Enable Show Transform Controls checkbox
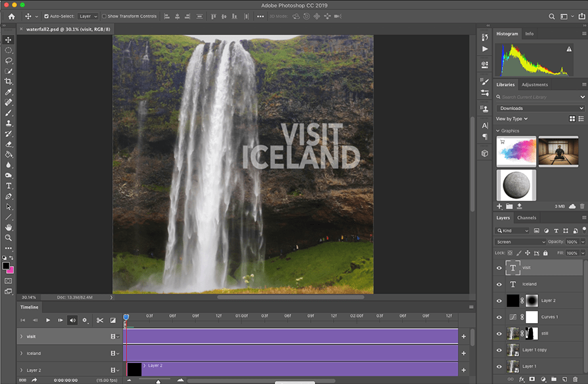588x384 pixels. point(104,16)
